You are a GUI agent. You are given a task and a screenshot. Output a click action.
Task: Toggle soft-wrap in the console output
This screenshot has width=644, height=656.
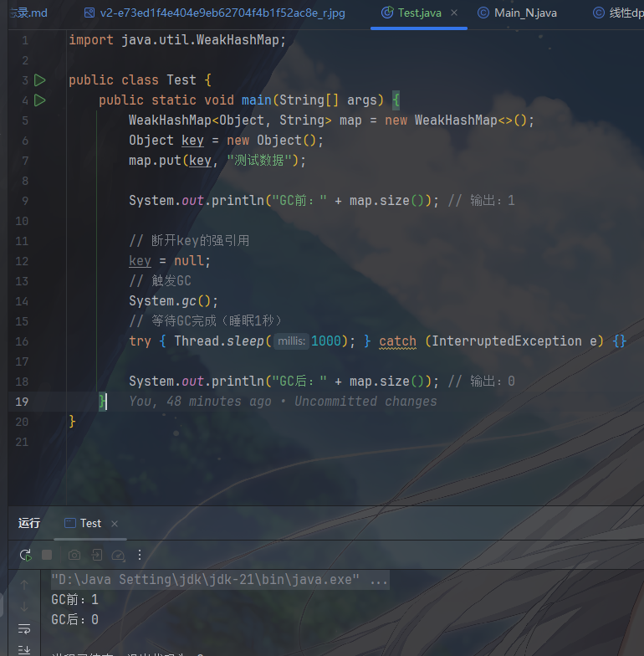[24, 628]
